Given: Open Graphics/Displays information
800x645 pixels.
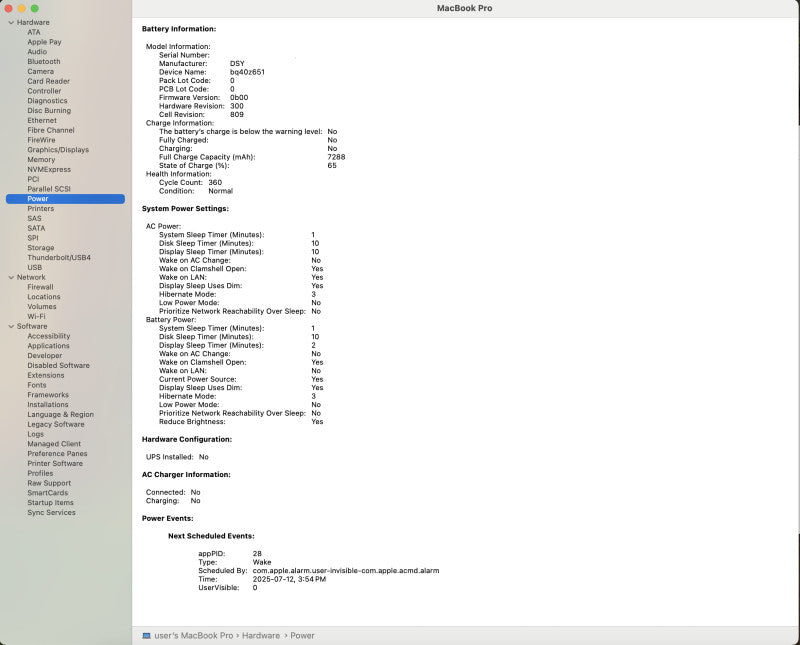Looking at the screenshot, I should (x=58, y=150).
